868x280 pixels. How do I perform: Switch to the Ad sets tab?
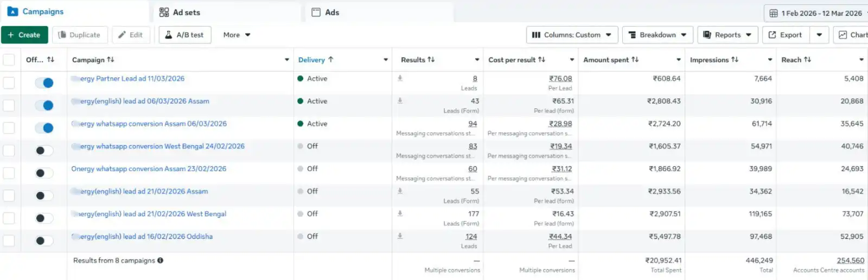(x=180, y=12)
